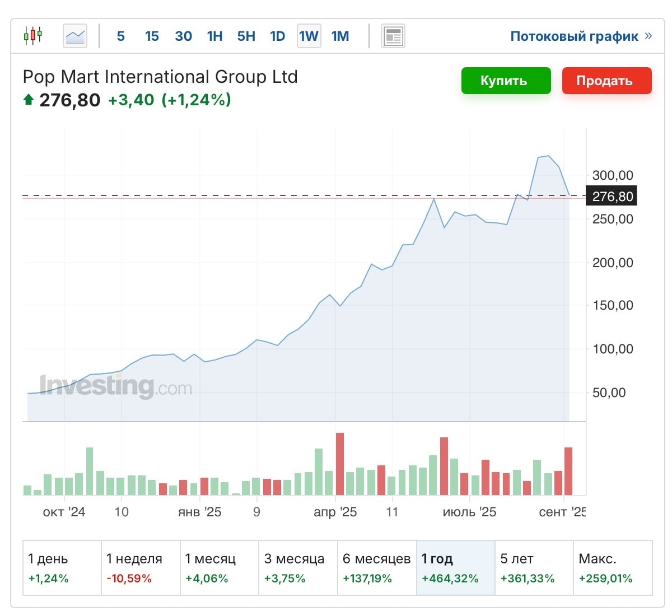Click the июль '25 date axis label
The image size is (672, 616).
point(469,512)
